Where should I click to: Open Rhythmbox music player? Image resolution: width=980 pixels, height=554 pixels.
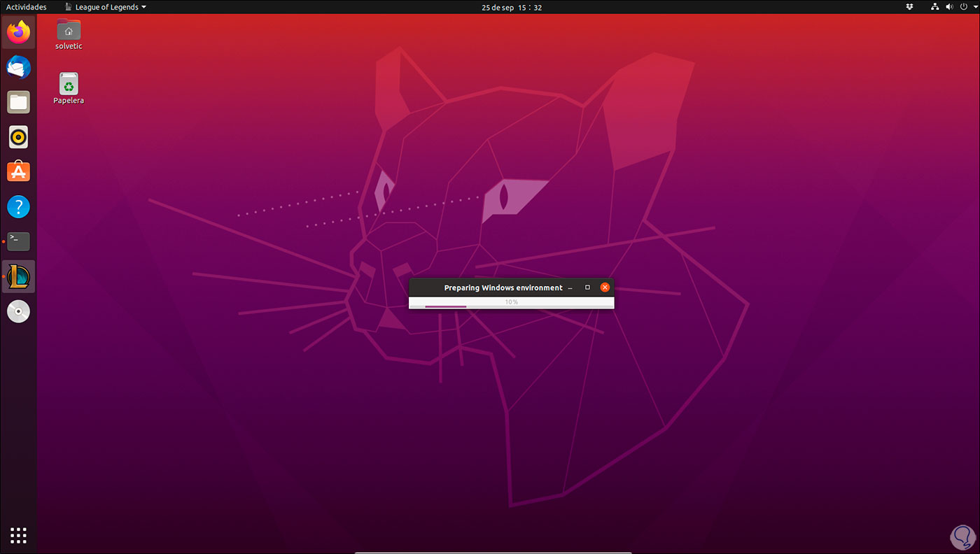[x=19, y=137]
